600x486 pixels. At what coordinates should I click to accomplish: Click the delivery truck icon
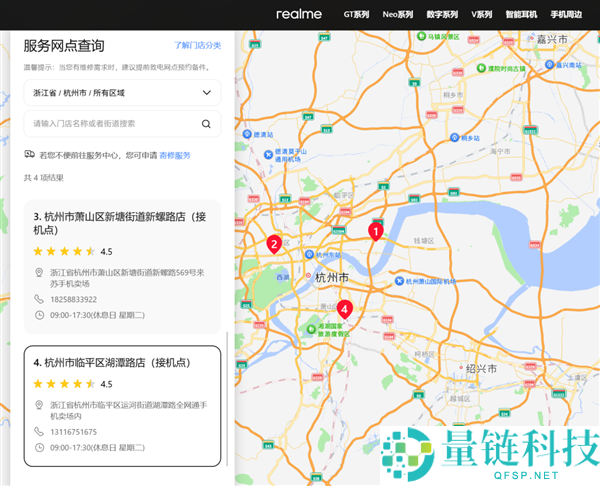[29, 154]
